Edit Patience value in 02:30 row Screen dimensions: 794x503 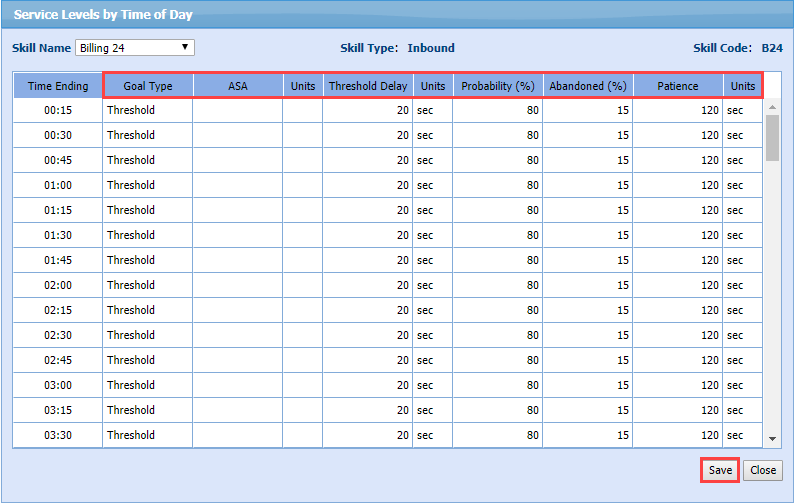[x=677, y=335]
